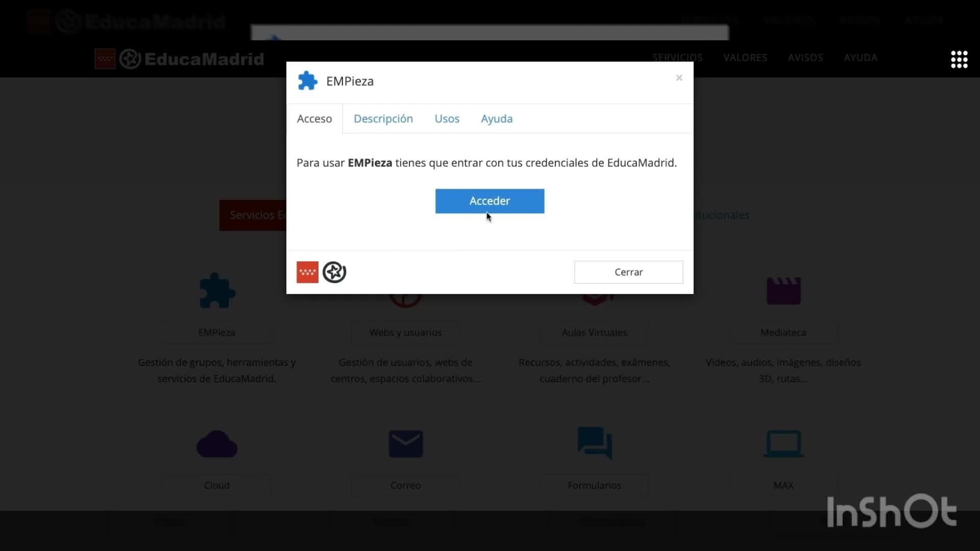Click the purple Cloud icon

pos(217,444)
